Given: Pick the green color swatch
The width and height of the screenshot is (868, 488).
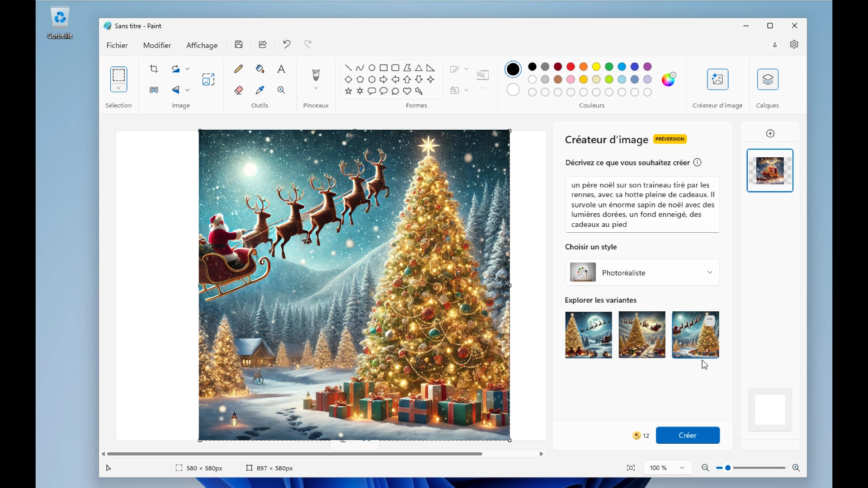Looking at the screenshot, I should (609, 67).
